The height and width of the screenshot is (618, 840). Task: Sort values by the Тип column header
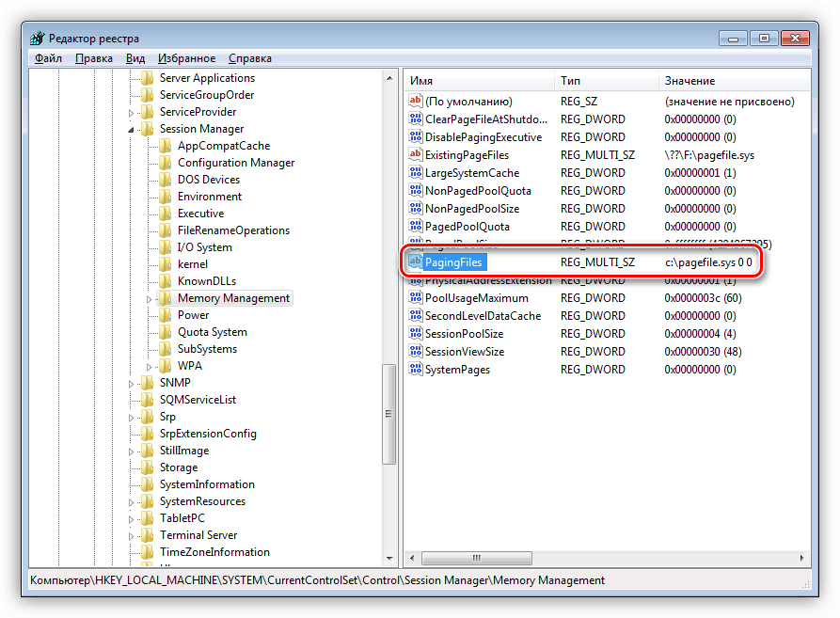(x=607, y=81)
